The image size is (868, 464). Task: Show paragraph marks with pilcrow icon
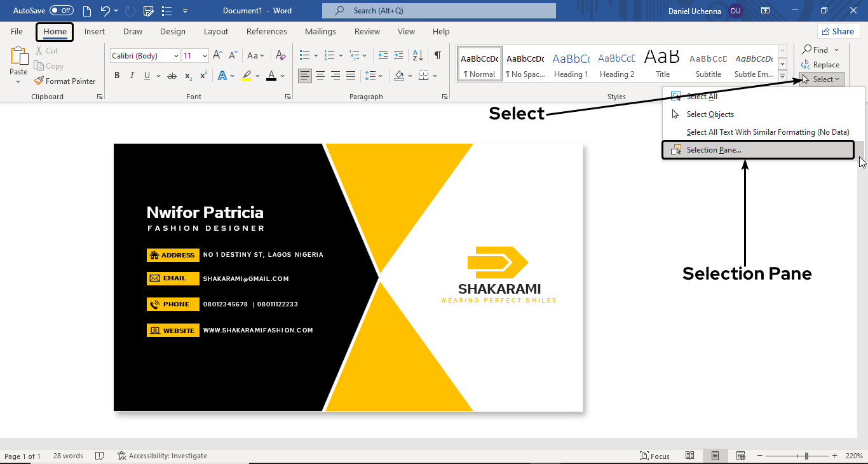point(437,55)
